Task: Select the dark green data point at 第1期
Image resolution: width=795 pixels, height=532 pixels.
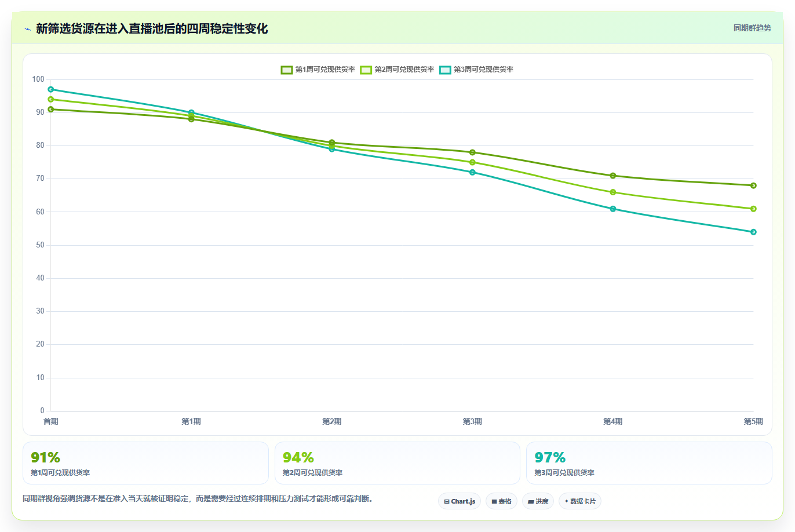Action: coord(191,119)
